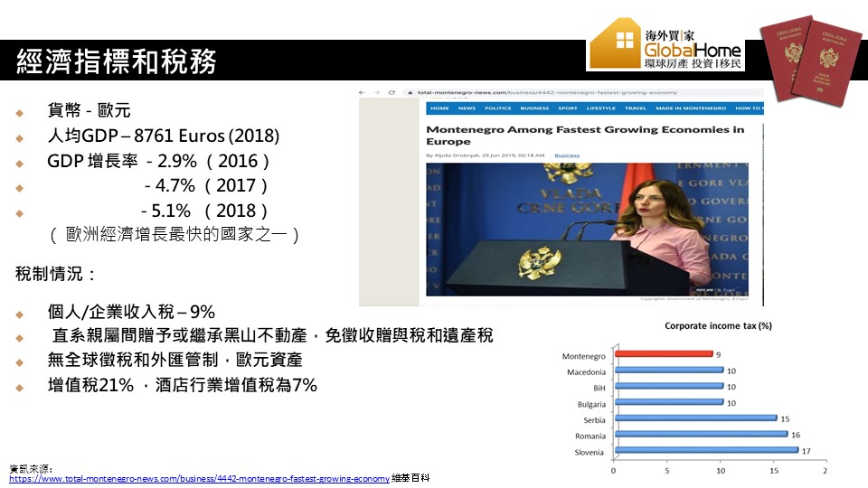Open the total-montenegro-news source hyperlink
Viewport: 868px width, 488px height.
(199, 479)
